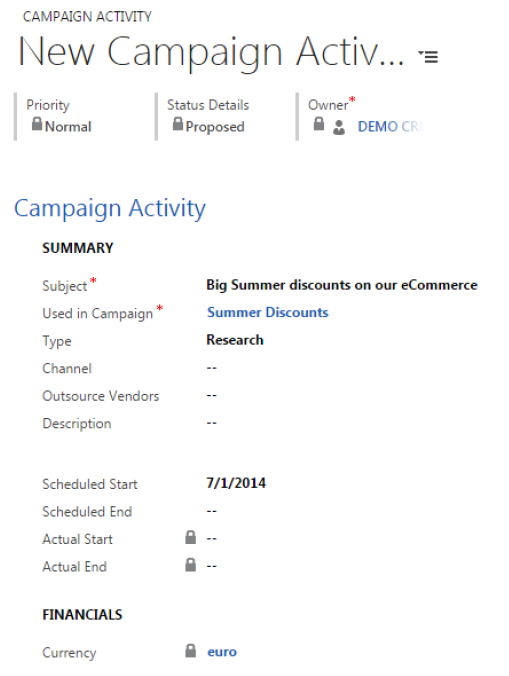Open the Summer Discounts campaign link
Image resolution: width=509 pixels, height=676 pixels.
click(x=268, y=312)
